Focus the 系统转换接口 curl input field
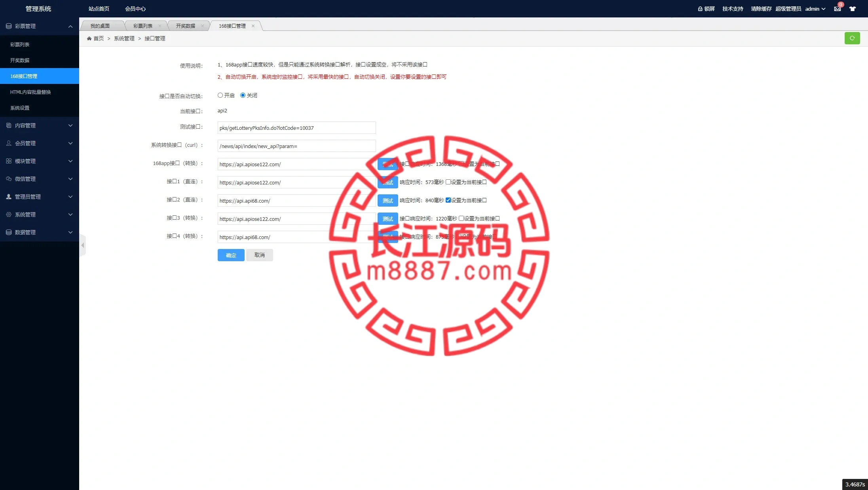This screenshot has width=868, height=490. coord(296,146)
